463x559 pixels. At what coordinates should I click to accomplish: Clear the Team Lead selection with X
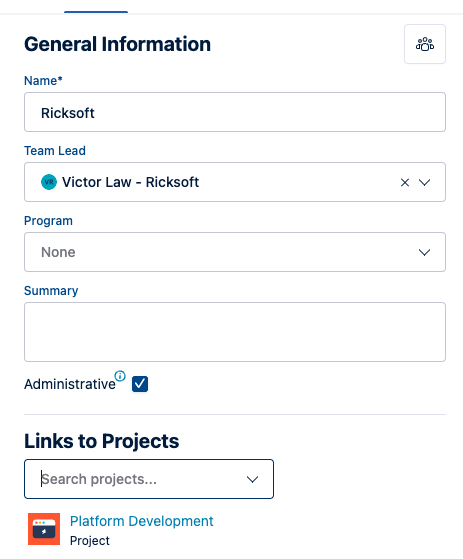click(405, 183)
